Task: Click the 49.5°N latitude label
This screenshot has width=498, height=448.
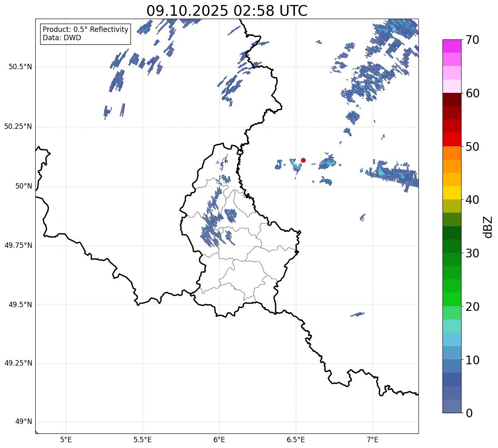Action: [20, 305]
